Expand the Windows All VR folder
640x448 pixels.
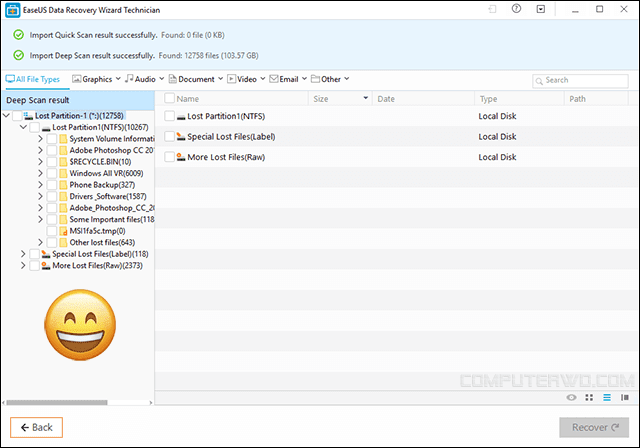[x=40, y=173]
